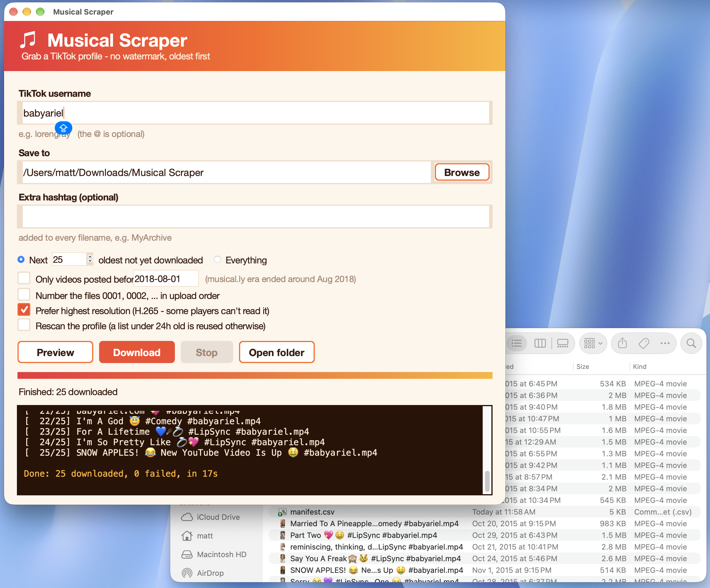Enable Rescan the profile checkbox
Image resolution: width=710 pixels, height=588 pixels.
click(x=24, y=325)
